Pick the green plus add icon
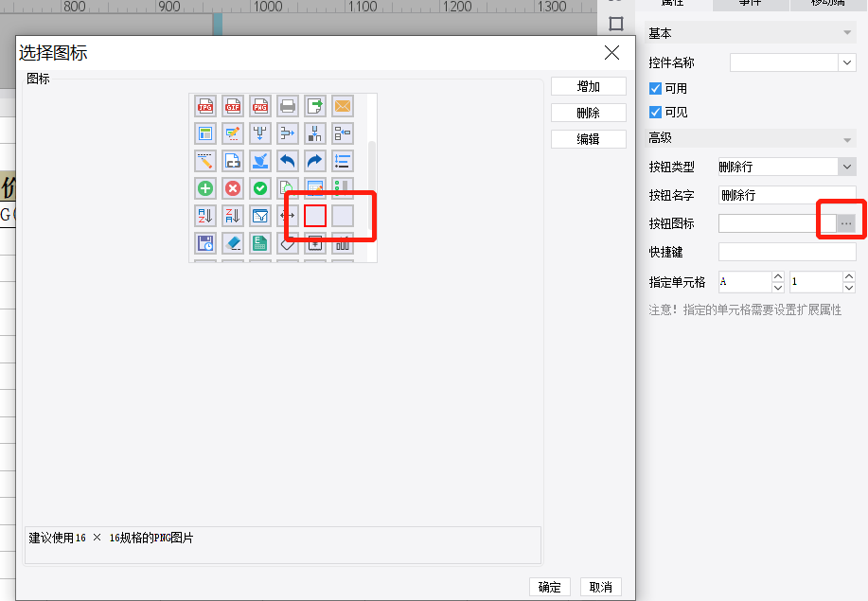This screenshot has width=868, height=601. (x=205, y=188)
